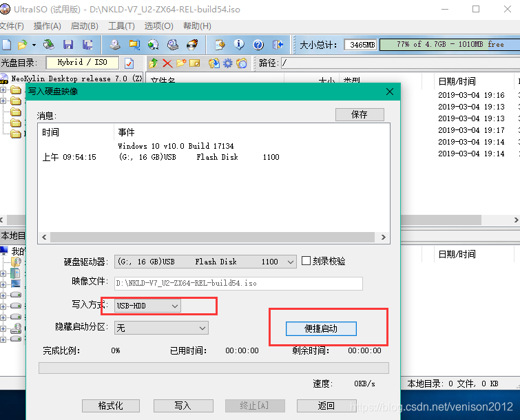This screenshot has height=420, width=520.
Task: Open the recent files dropdown arrow beside Open
Action: click(34, 45)
